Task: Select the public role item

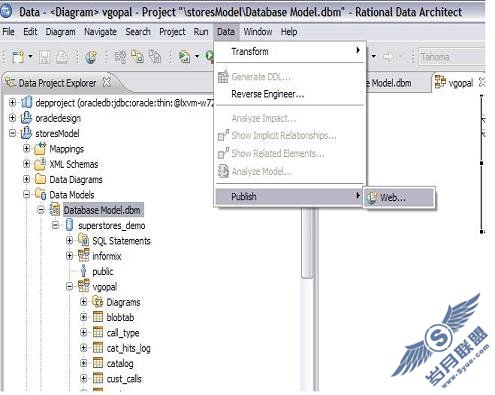Action: click(103, 271)
